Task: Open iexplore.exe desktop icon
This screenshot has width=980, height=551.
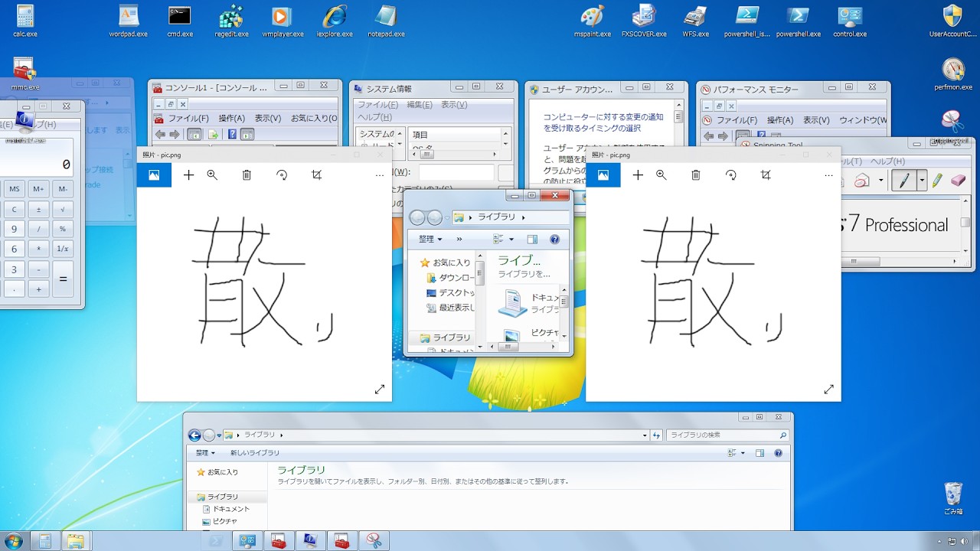Action: [x=335, y=21]
